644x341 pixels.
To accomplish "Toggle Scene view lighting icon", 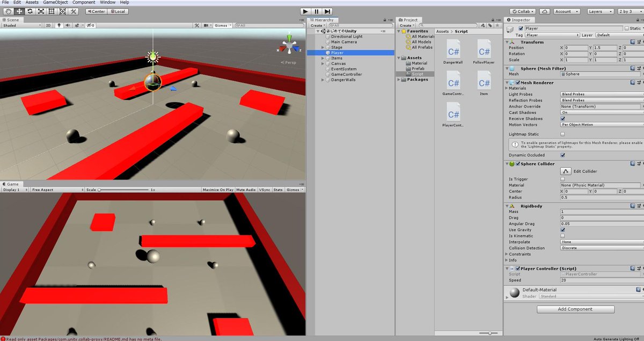I will pyautogui.click(x=59, y=25).
